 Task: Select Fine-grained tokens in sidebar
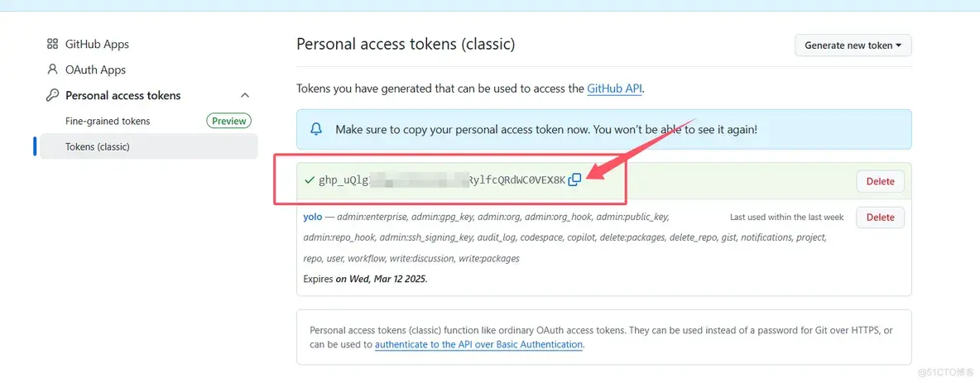pos(108,122)
